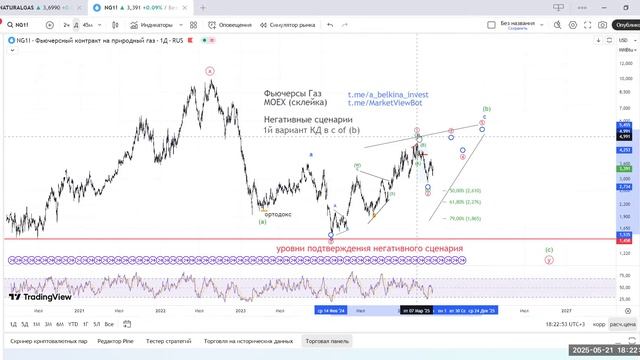Select the 5Д time range
The image size is (640, 360).
tap(25, 324)
